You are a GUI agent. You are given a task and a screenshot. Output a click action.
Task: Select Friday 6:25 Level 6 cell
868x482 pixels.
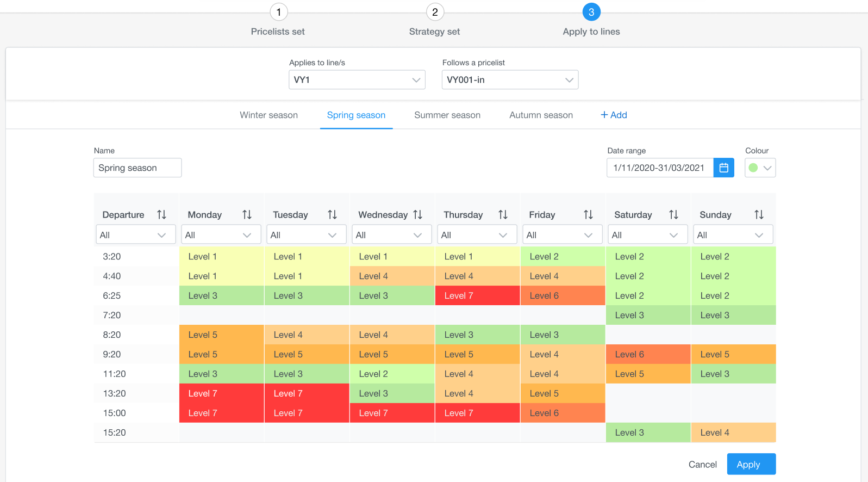tap(563, 295)
